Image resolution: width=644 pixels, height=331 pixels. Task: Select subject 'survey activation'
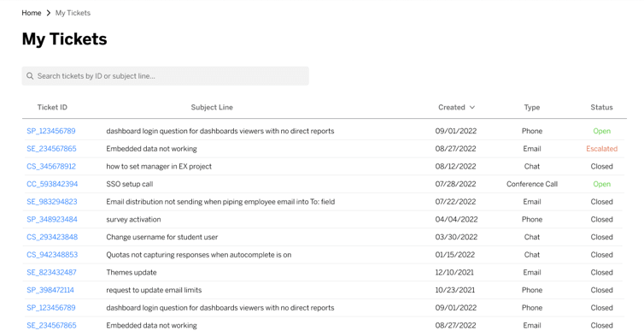[133, 219]
